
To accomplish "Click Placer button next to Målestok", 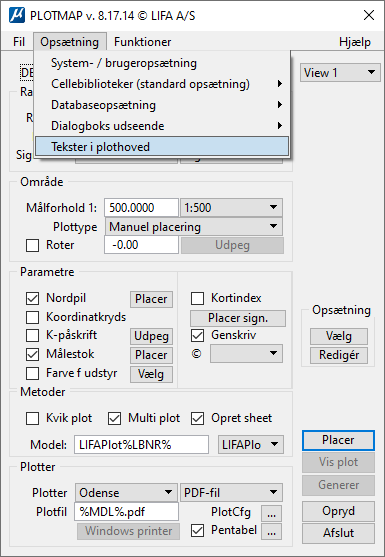I will (x=151, y=355).
